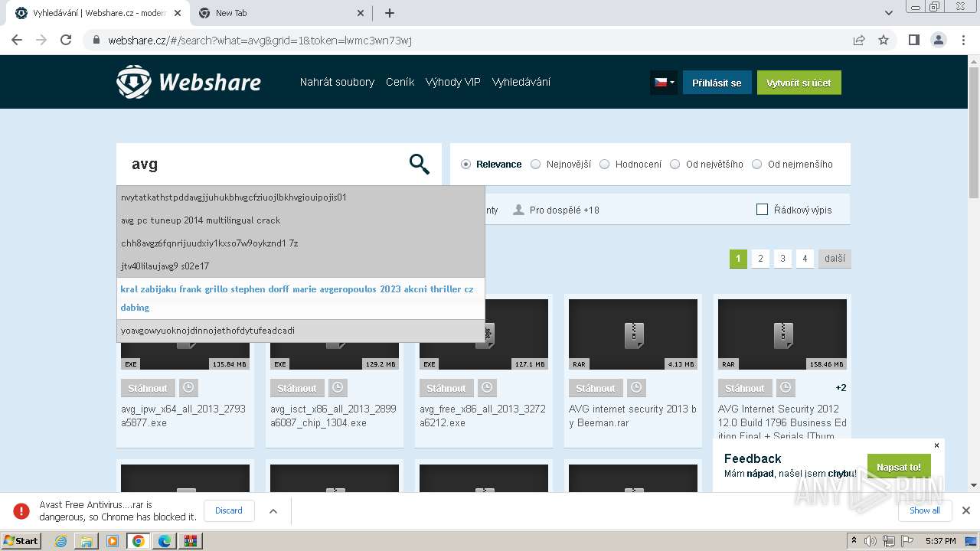The width and height of the screenshot is (980, 551).
Task: Open thumbnail of AVG internet security 2013 Beeman.rar
Action: tap(633, 334)
